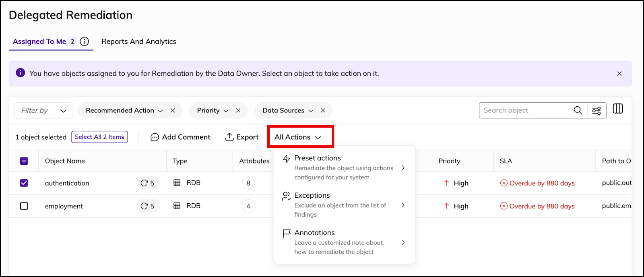The width and height of the screenshot is (644, 277).
Task: Click the High priority arrow for employment
Action: (x=446, y=206)
